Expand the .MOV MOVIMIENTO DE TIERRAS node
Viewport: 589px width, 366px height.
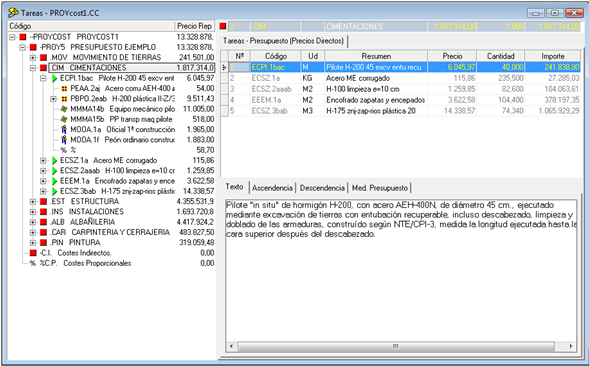(x=33, y=57)
